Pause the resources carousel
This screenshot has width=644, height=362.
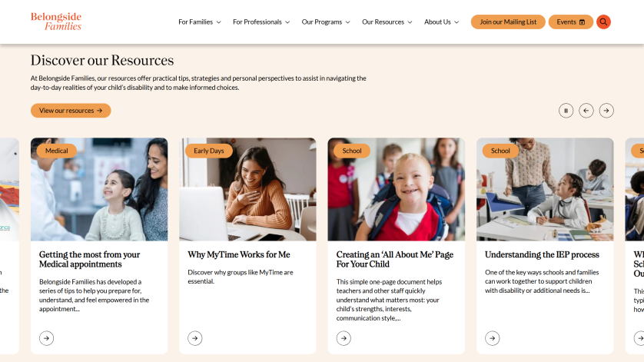coord(566,111)
